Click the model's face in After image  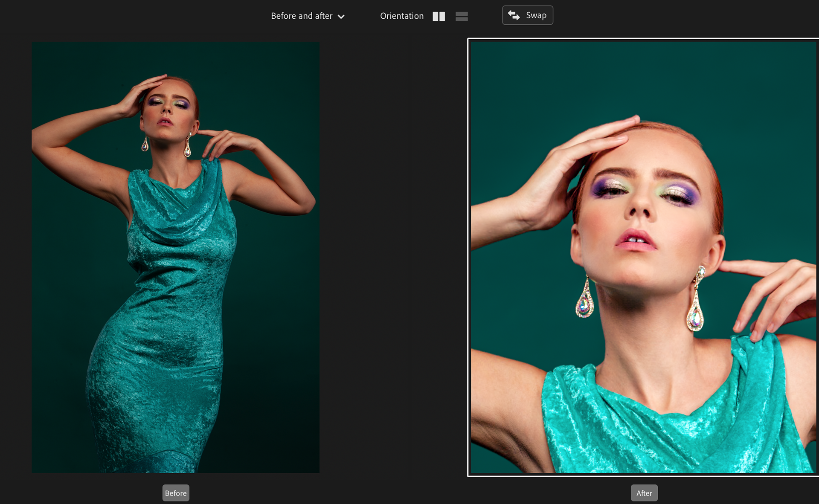pos(644,213)
